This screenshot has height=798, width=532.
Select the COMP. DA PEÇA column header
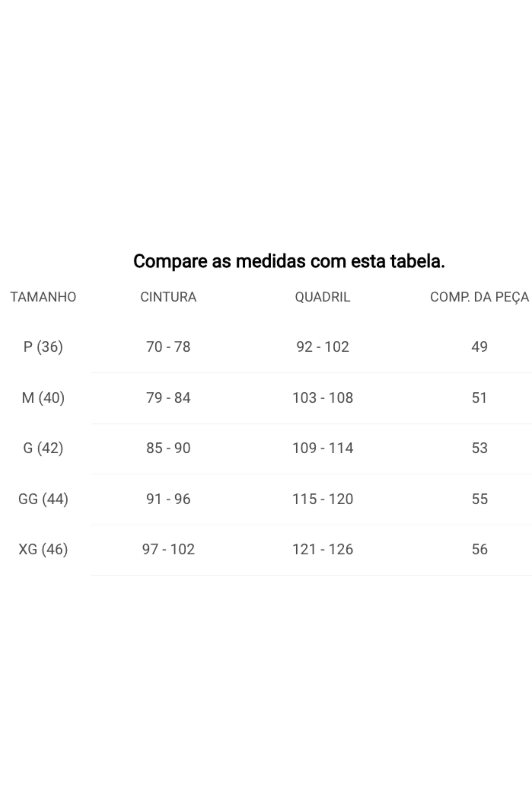tap(479, 297)
